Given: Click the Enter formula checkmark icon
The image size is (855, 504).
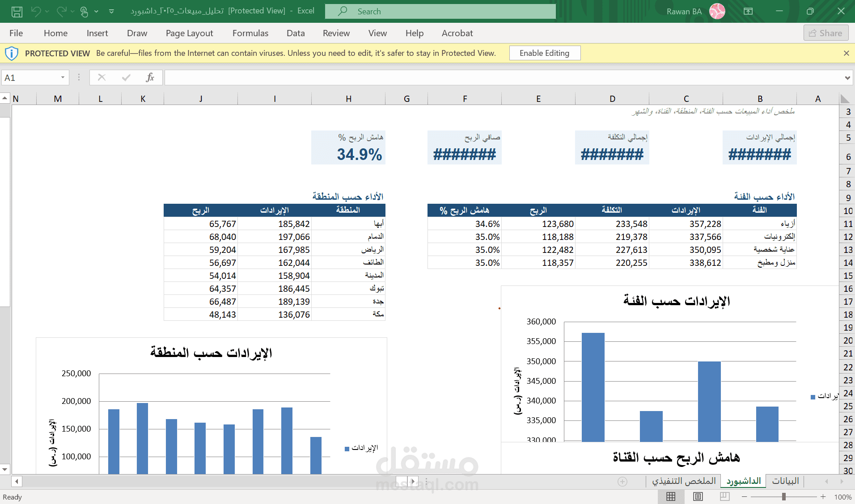Looking at the screenshot, I should pos(126,78).
